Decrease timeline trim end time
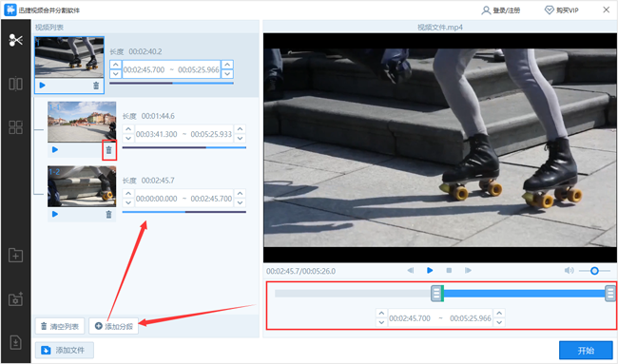Image resolution: width=618 pixels, height=364 pixels. 499,322
